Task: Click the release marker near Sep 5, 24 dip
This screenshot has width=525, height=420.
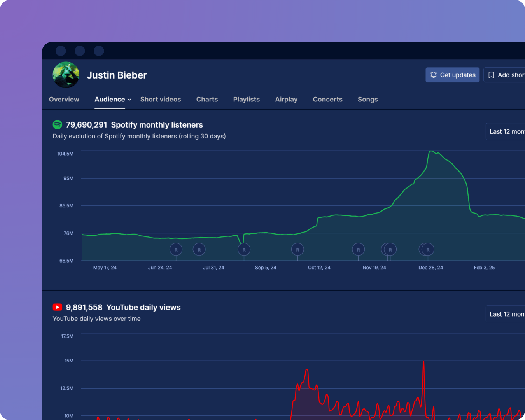Action: click(x=244, y=249)
